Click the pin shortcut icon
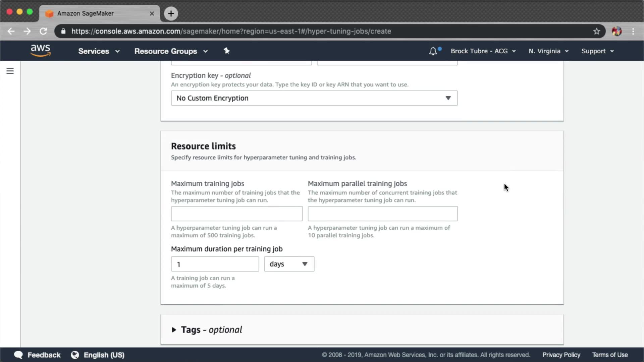The width and height of the screenshot is (644, 362). [227, 51]
